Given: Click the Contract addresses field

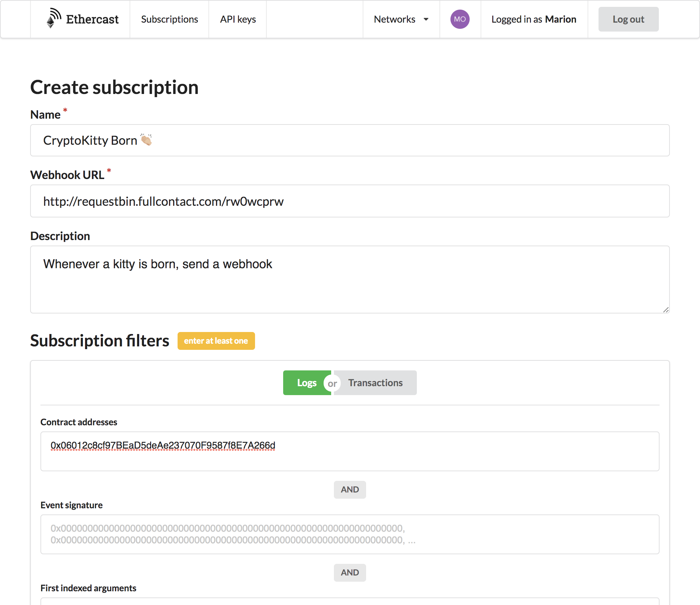Looking at the screenshot, I should click(x=350, y=451).
